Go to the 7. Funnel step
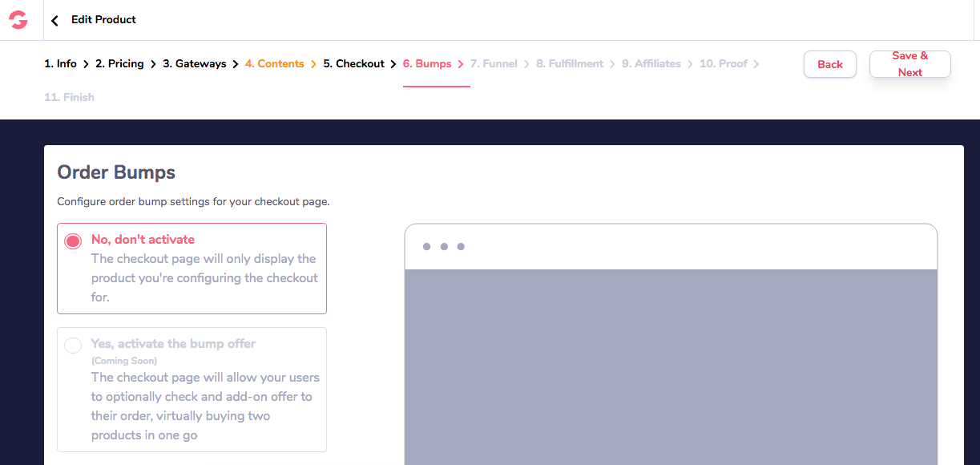The width and height of the screenshot is (980, 465). tap(494, 63)
